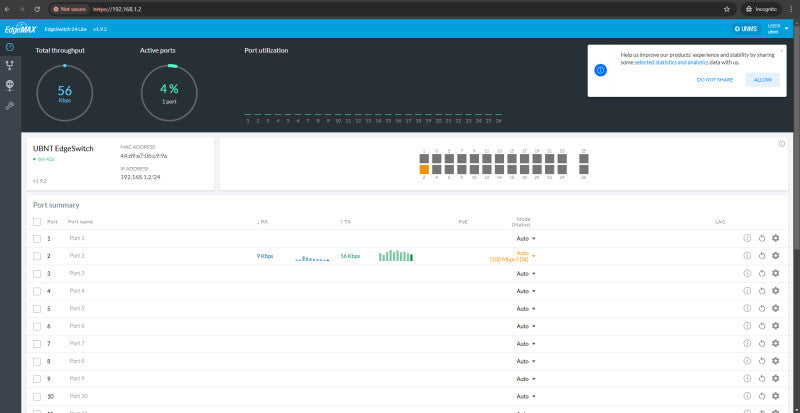Click the Total throughput 56 Kbps gauge

[65, 93]
